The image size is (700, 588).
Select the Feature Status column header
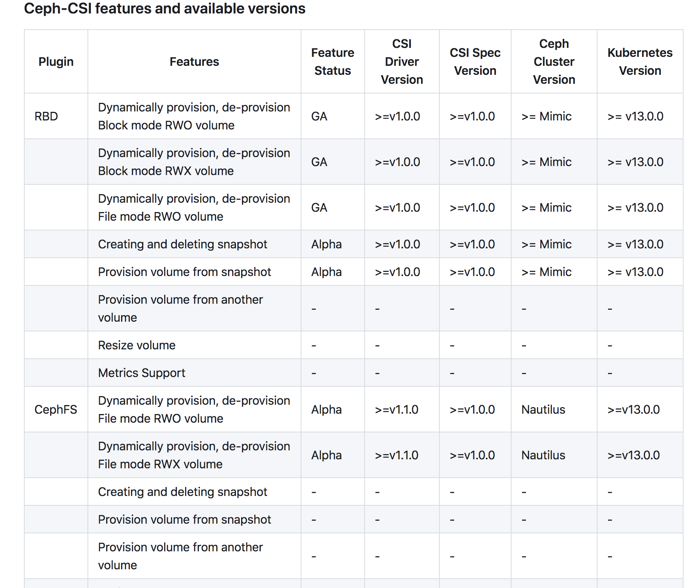(x=332, y=62)
